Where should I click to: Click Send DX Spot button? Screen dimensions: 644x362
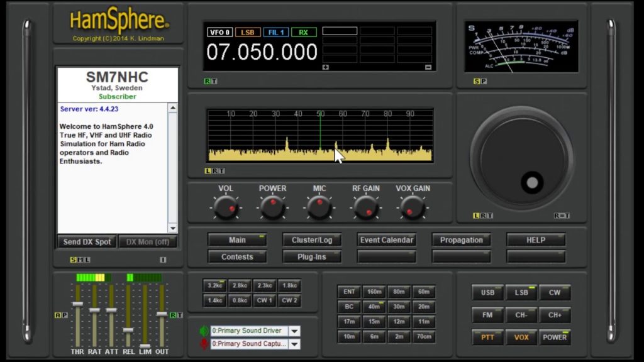pyautogui.click(x=87, y=242)
